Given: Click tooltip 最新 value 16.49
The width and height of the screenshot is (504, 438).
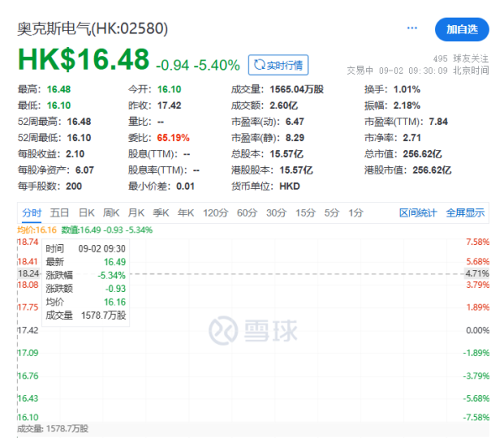Looking at the screenshot, I should click(115, 262).
